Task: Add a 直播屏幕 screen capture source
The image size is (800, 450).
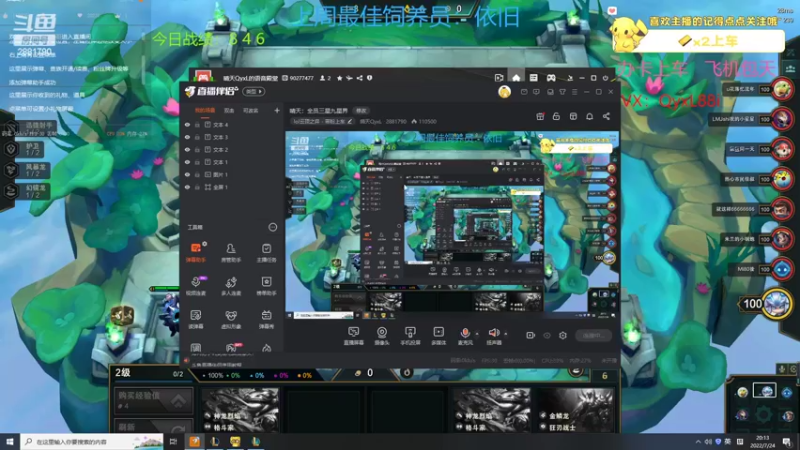Action: click(353, 336)
